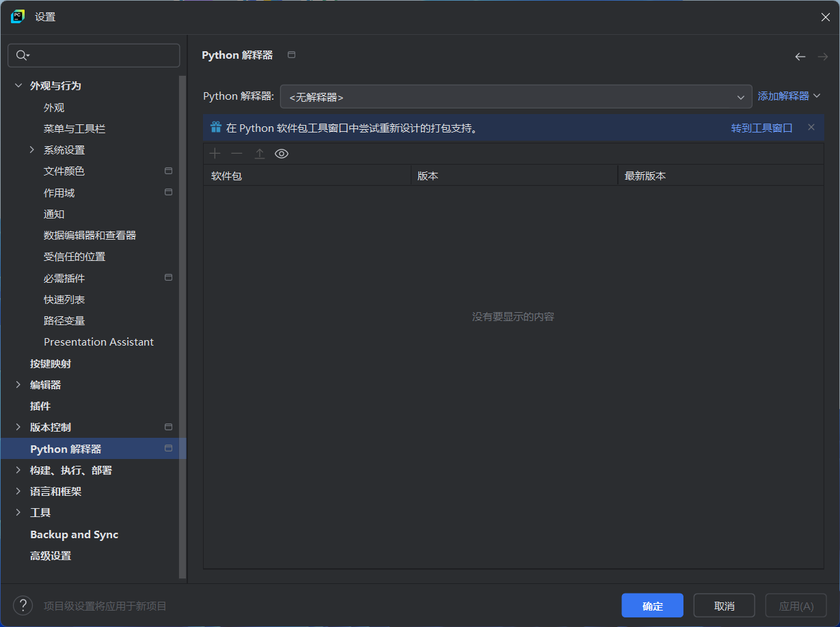Image resolution: width=840 pixels, height=627 pixels.
Task: Select Backup and Sync settings
Action: pos(74,534)
